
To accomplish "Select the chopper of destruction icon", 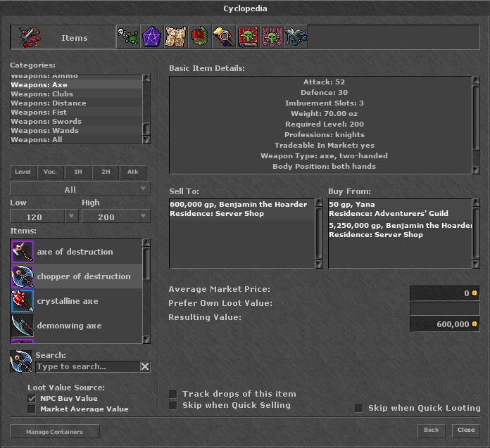I will click(23, 276).
